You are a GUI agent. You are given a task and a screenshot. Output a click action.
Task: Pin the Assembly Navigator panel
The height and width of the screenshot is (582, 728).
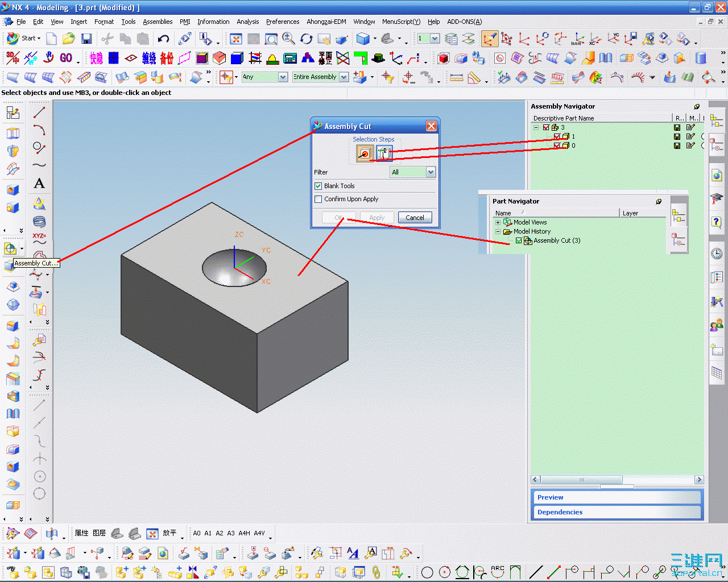click(697, 106)
